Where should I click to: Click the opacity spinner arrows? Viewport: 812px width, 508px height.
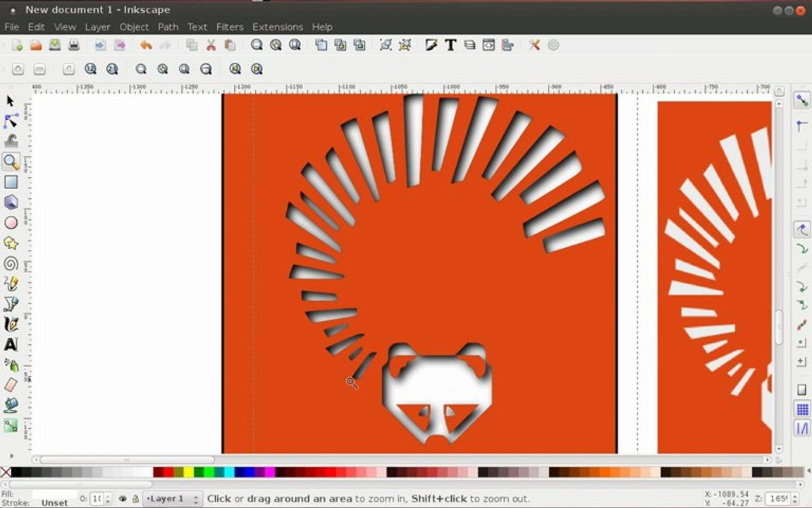click(x=107, y=499)
